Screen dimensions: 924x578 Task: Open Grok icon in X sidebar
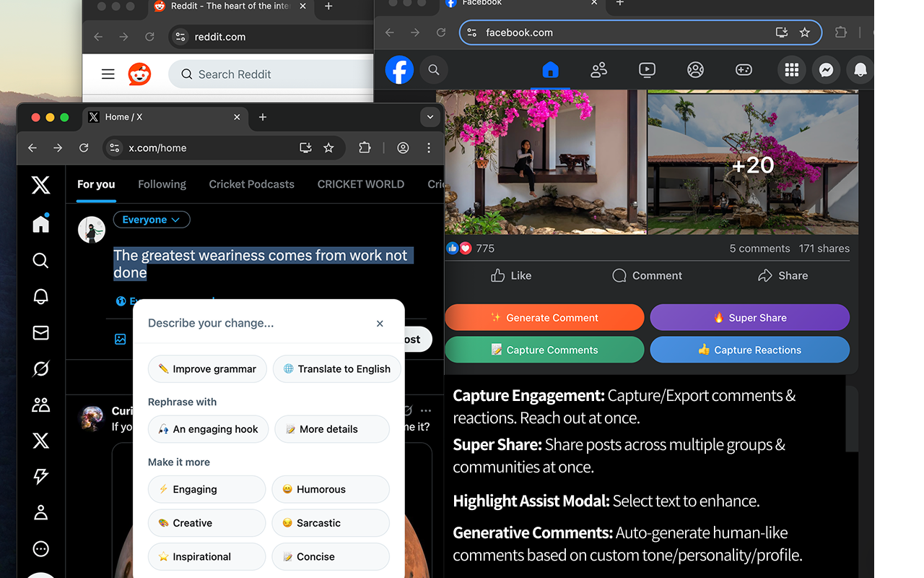(41, 368)
